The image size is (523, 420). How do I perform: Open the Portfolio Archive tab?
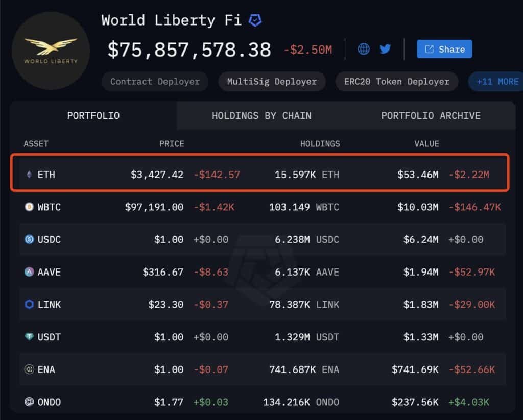(431, 115)
